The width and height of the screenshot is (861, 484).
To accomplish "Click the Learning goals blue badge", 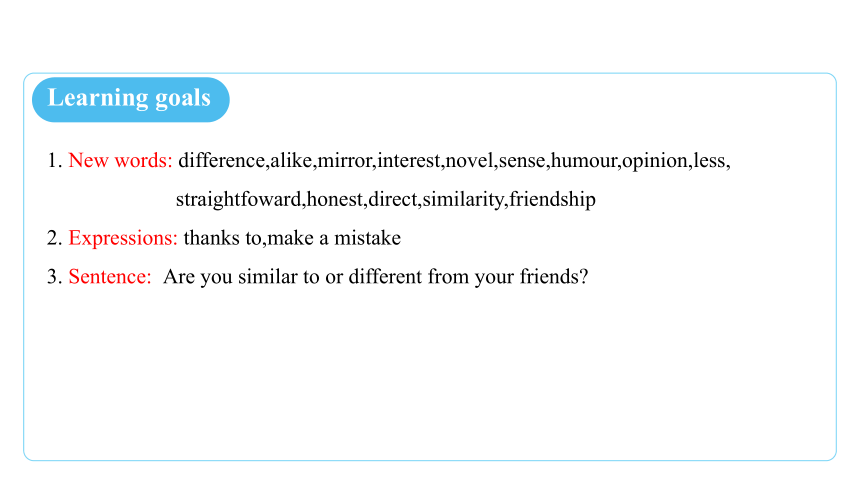I will tap(131, 99).
